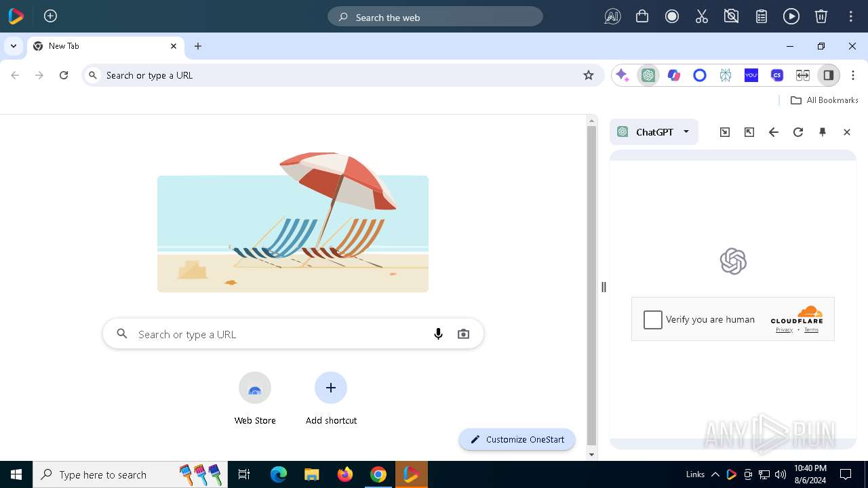Open the YOU icon in extension toolbar
This screenshot has width=868, height=488.
tap(751, 75)
